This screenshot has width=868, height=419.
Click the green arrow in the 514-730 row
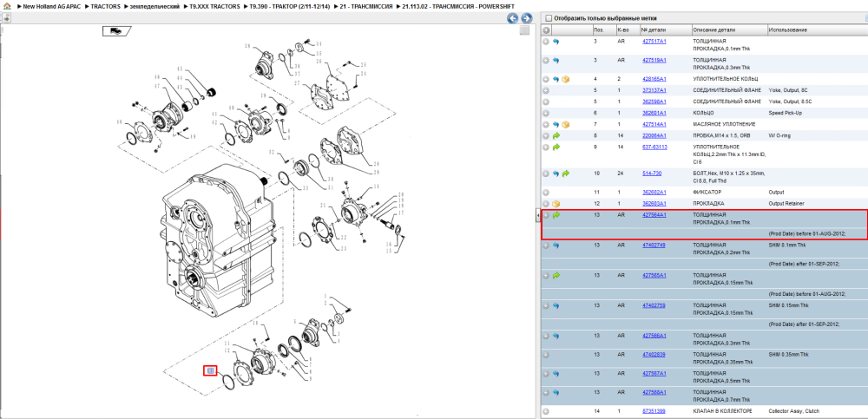[565, 173]
